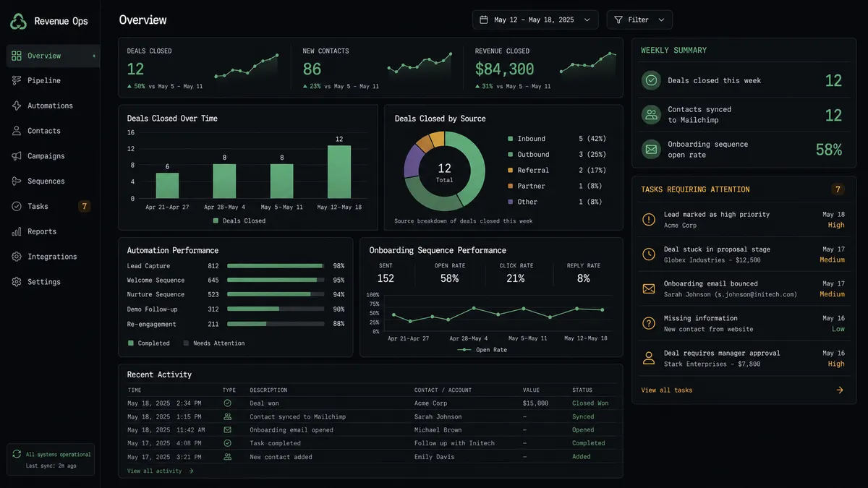Image resolution: width=868 pixels, height=488 pixels.
Task: Click the New Contacts 86 value
Action: coord(312,69)
